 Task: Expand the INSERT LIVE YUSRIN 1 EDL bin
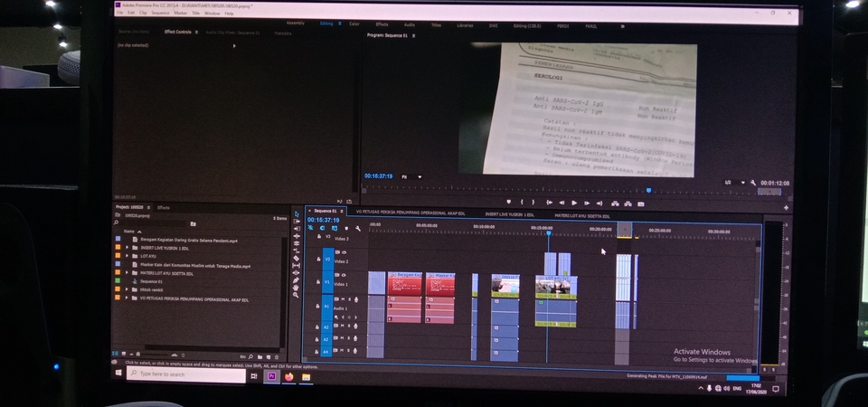[x=127, y=248]
